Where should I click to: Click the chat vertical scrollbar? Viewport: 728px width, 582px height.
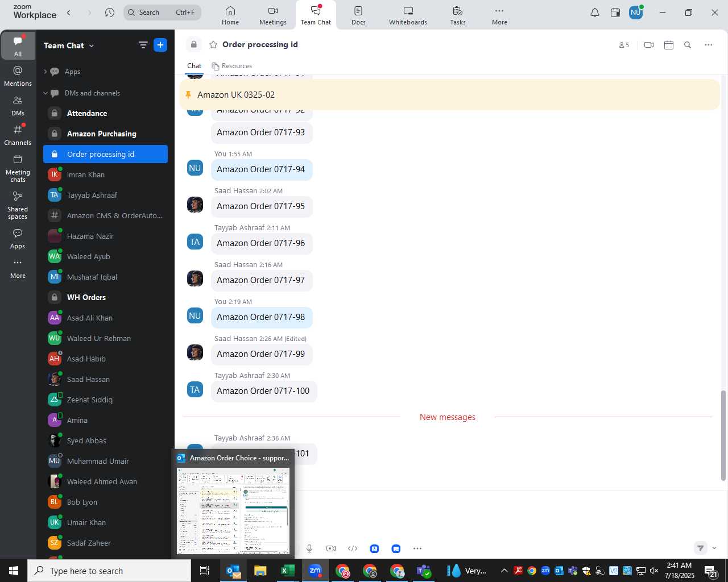pos(723,435)
